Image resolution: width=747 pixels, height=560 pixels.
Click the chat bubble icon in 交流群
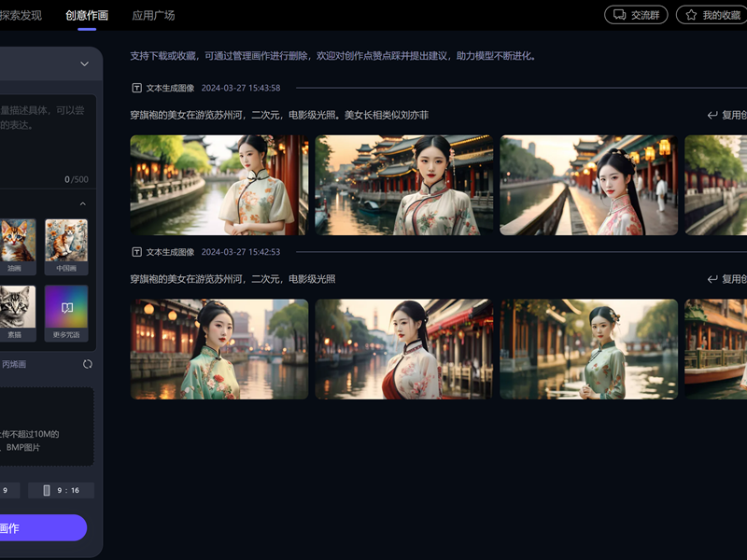point(619,15)
